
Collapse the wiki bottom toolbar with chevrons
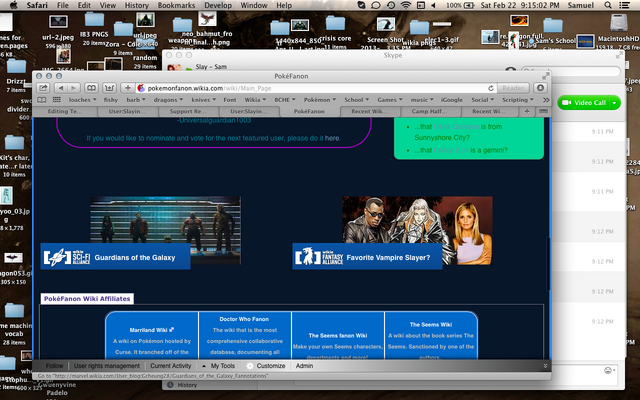pos(545,366)
